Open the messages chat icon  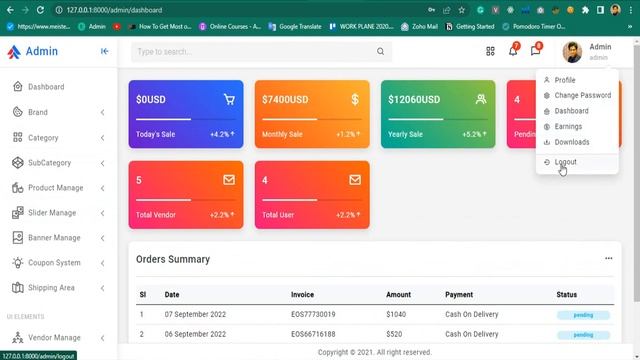point(535,50)
